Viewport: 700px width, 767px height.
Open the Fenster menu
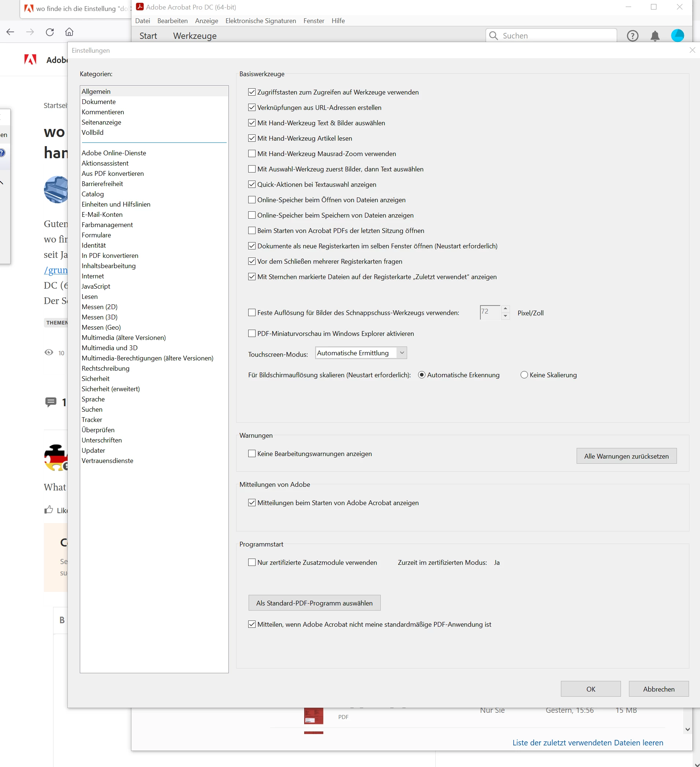(x=314, y=21)
